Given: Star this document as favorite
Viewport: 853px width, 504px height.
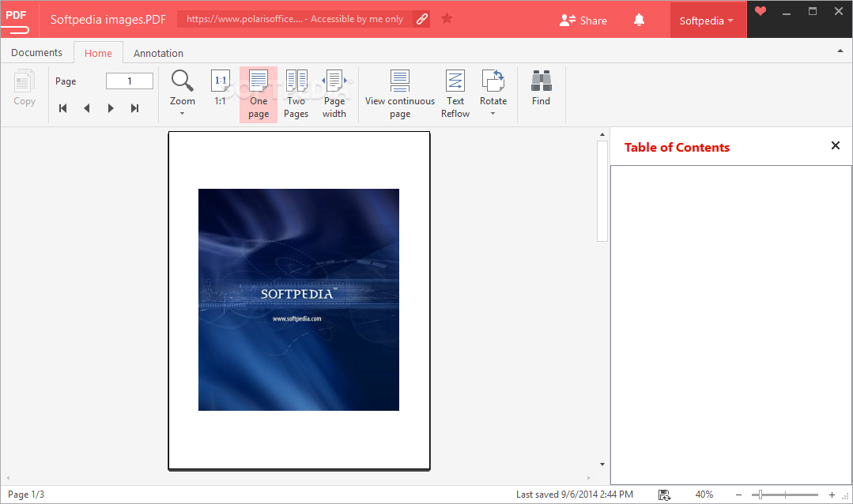Looking at the screenshot, I should (x=447, y=18).
